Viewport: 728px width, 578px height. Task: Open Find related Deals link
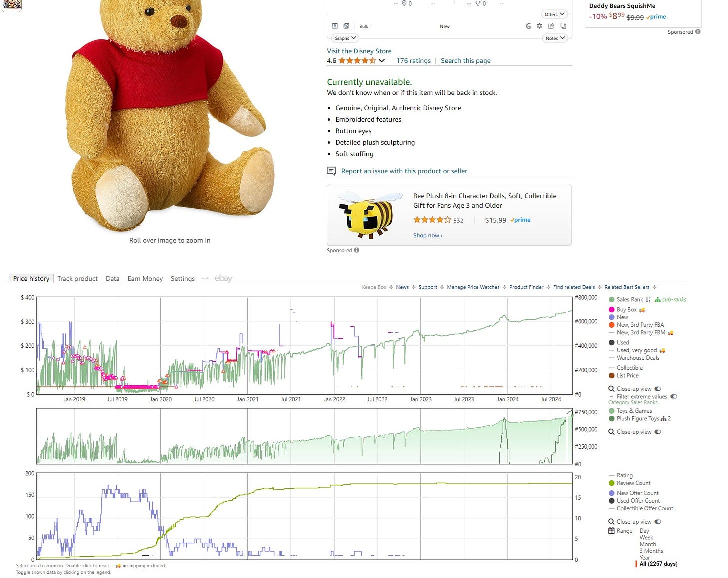tap(574, 287)
